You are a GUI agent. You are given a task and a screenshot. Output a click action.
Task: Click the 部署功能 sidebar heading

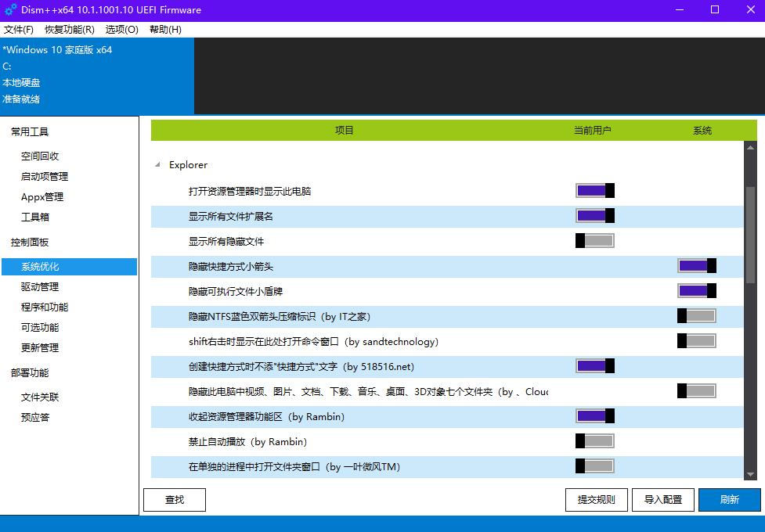(30, 373)
